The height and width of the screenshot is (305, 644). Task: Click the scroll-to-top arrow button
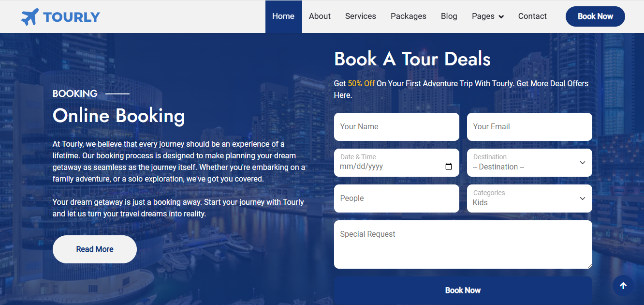tap(623, 286)
